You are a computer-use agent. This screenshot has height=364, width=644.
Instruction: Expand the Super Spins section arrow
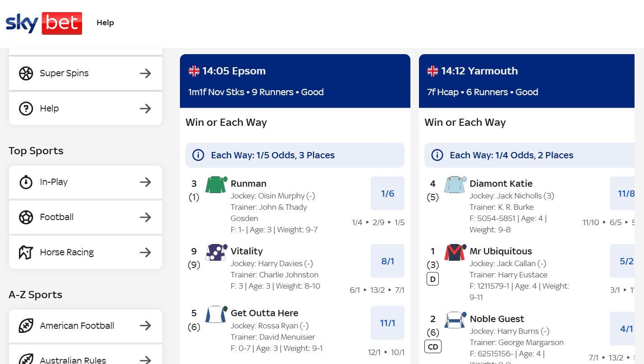point(146,73)
